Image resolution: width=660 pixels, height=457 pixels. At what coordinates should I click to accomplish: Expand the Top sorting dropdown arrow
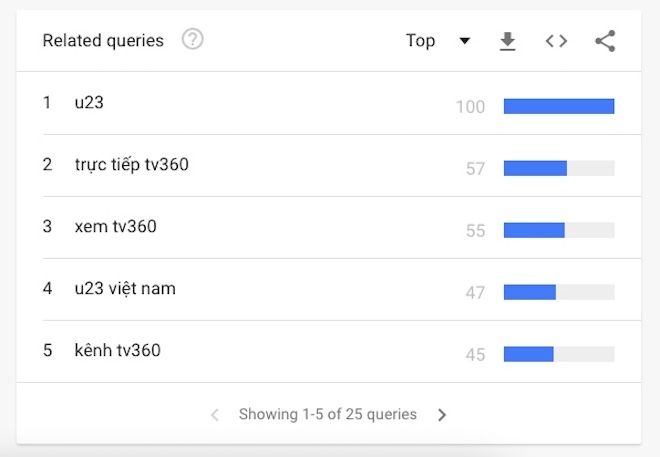click(465, 41)
